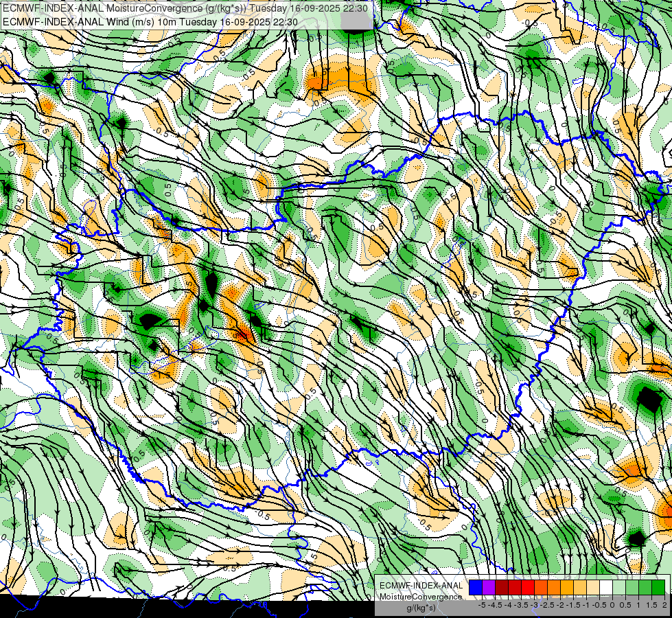Pick legend swatch between 1 and 1.5

coord(646,588)
